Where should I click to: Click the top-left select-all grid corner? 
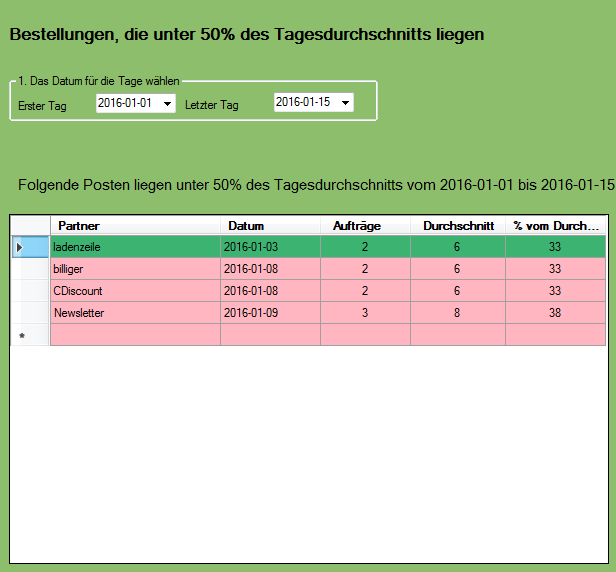[30, 226]
